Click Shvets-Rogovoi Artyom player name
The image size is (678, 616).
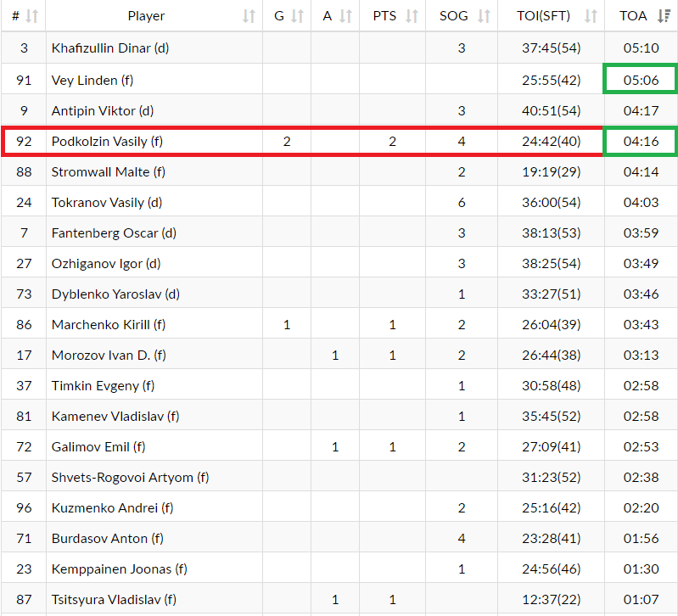point(130,478)
